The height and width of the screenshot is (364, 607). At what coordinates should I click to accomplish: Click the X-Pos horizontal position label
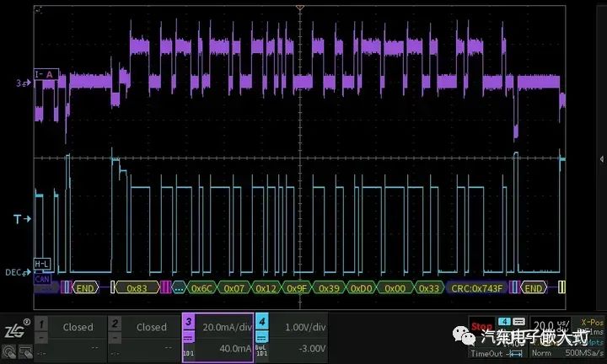point(592,322)
